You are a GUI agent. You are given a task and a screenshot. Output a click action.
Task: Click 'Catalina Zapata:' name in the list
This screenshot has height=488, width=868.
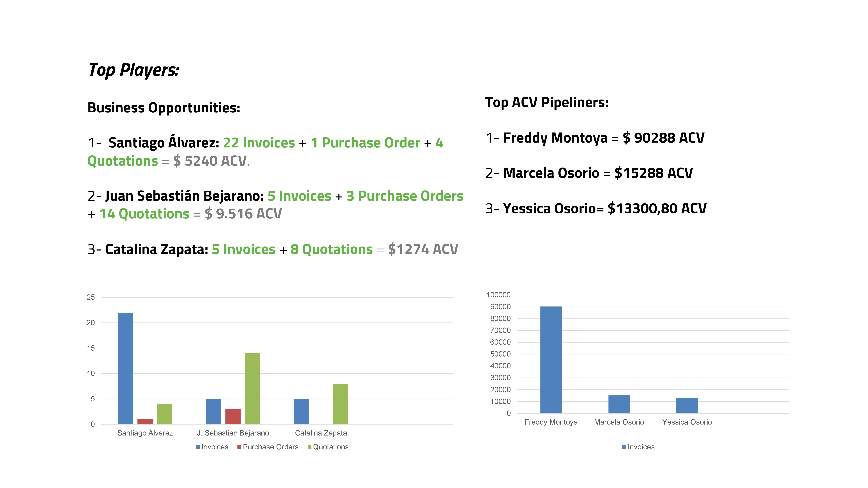(x=157, y=250)
